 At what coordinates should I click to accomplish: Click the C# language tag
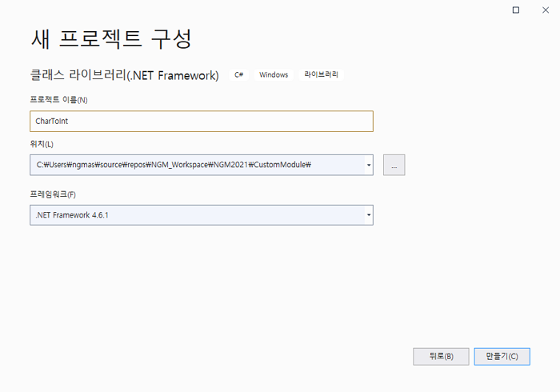click(239, 75)
